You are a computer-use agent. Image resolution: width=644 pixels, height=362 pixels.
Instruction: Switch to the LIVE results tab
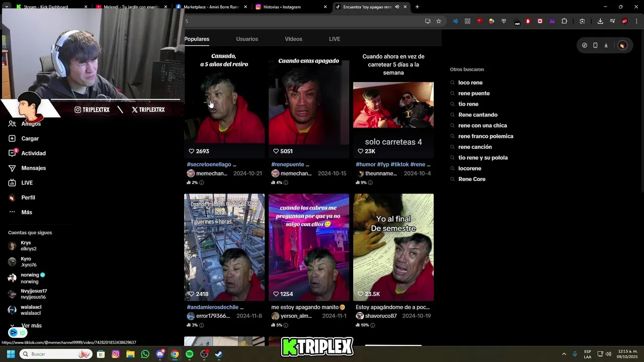coord(335,39)
